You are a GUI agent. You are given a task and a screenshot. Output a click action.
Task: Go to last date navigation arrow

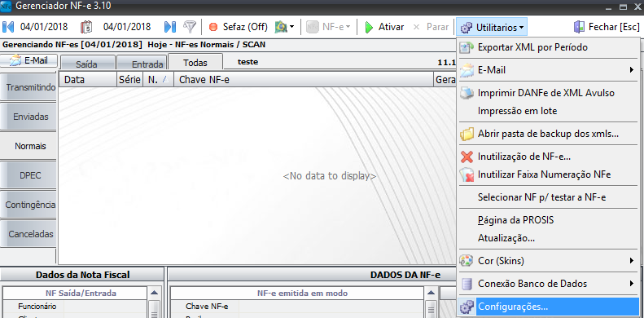pos(170,27)
